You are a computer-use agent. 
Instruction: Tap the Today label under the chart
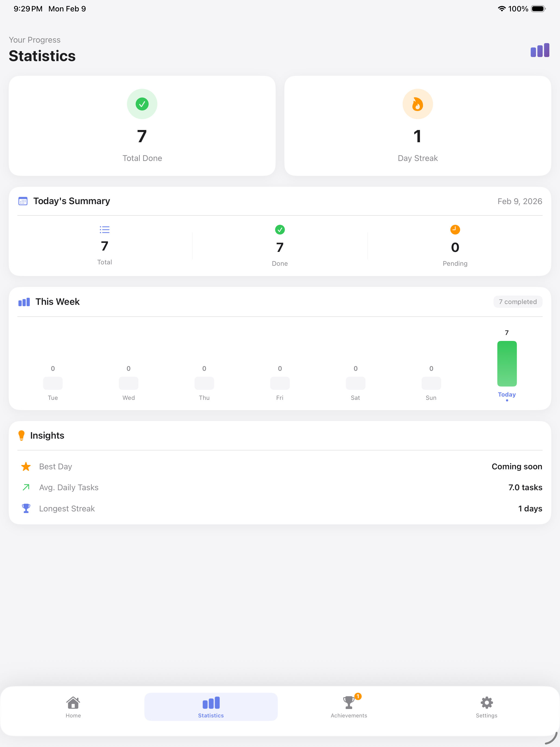pos(507,394)
